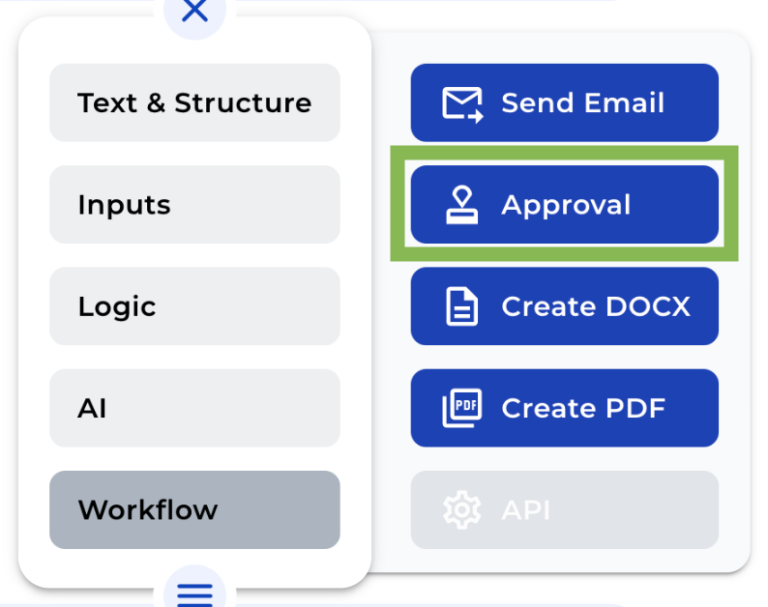This screenshot has height=607, width=768.
Task: Select the highlighted Workflow category
Action: tap(194, 510)
